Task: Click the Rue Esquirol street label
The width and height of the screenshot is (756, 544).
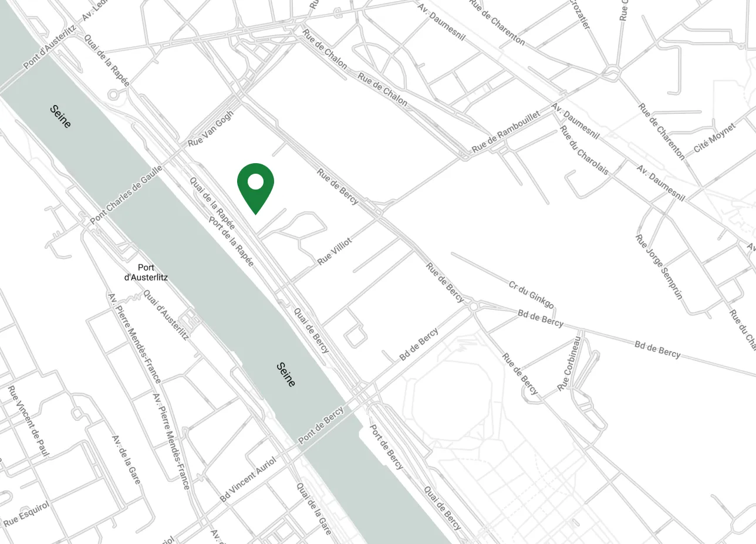Action: (x=26, y=513)
